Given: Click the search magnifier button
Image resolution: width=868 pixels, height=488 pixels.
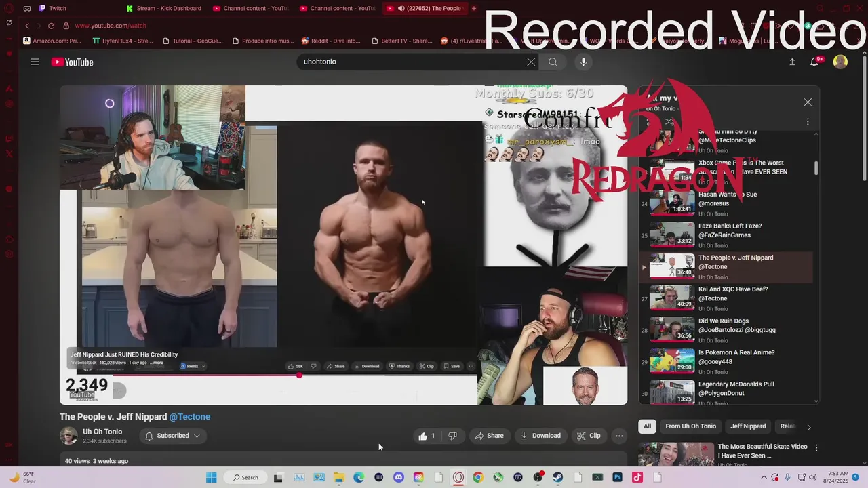Looking at the screenshot, I should [553, 62].
